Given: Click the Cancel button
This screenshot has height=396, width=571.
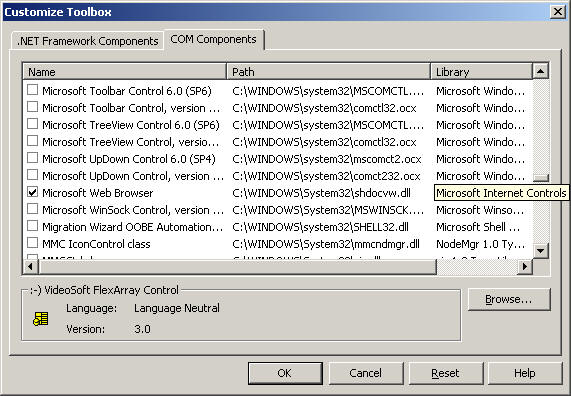Looking at the screenshot, I should (x=365, y=373).
